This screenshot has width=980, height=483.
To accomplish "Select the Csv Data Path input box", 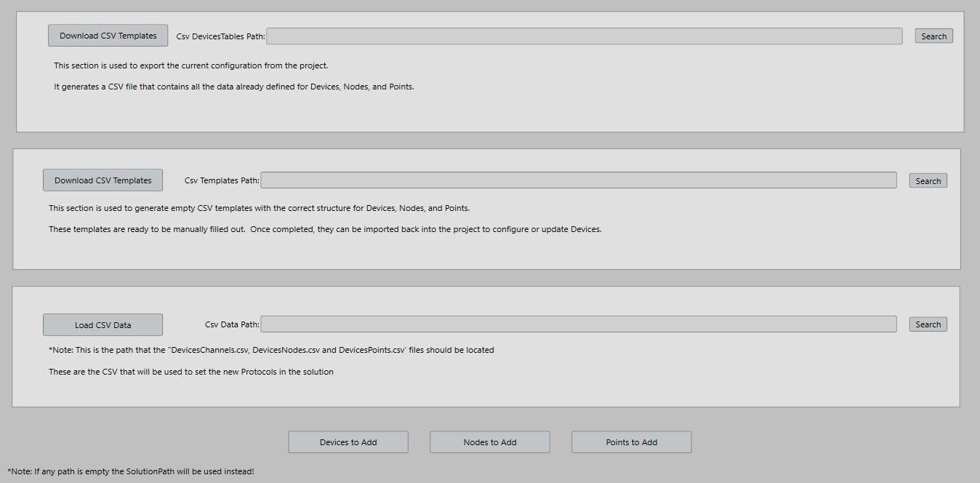I will pyautogui.click(x=579, y=324).
